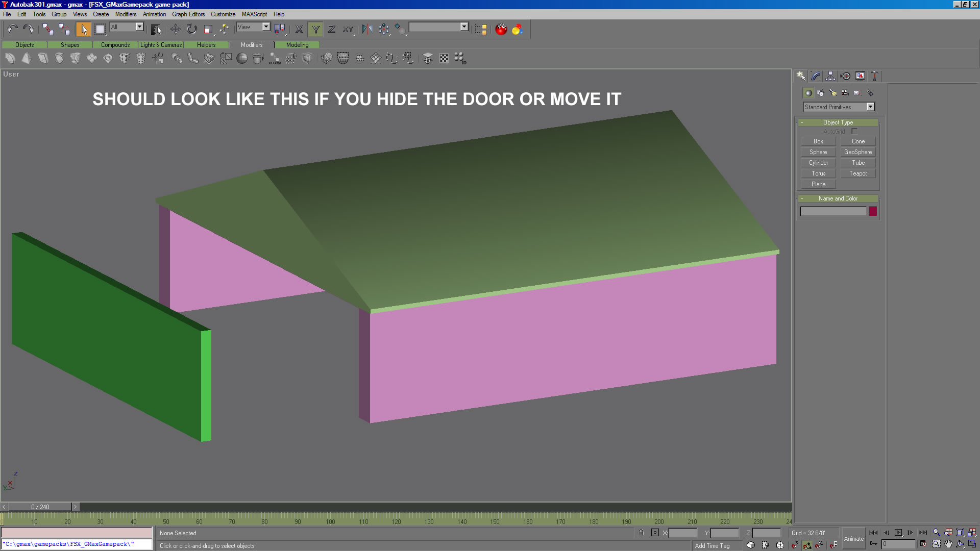The height and width of the screenshot is (551, 980).
Task: Open the View reference coordinate dropdown
Action: 266,27
